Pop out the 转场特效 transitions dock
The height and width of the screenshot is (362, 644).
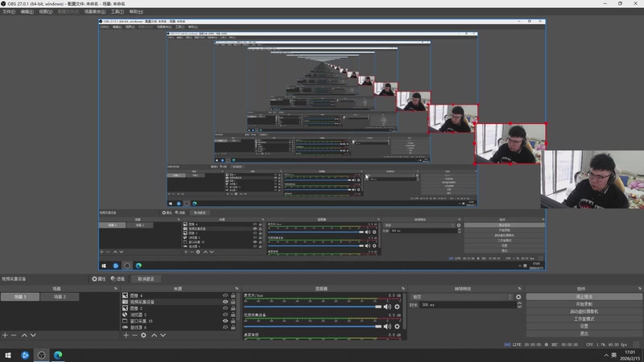pos(519,289)
